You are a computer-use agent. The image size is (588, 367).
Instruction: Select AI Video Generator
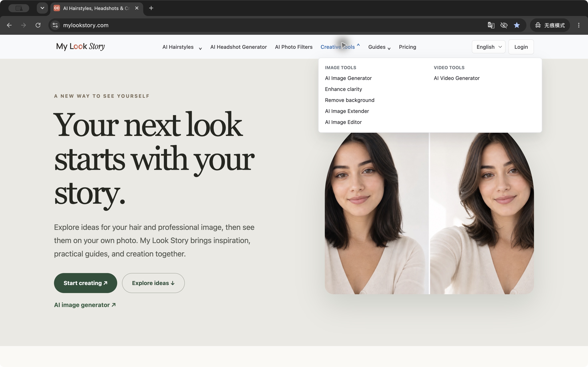pyautogui.click(x=457, y=78)
